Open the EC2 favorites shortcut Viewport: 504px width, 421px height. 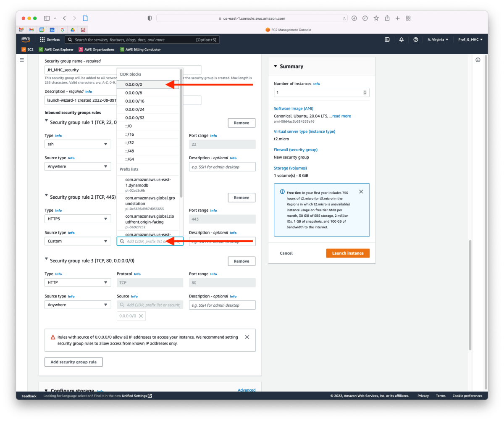click(27, 50)
